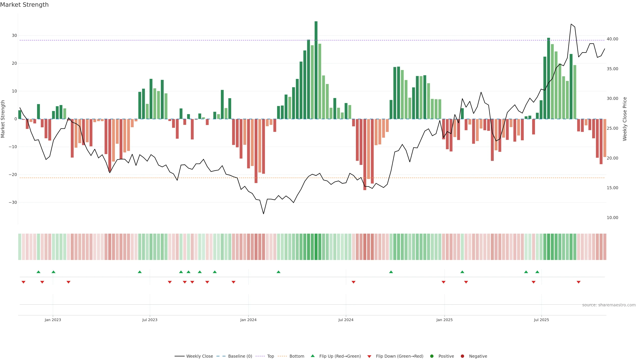Click the leftmost green flip-up triangle marker
Screen dimensions: 644x362
point(38,272)
